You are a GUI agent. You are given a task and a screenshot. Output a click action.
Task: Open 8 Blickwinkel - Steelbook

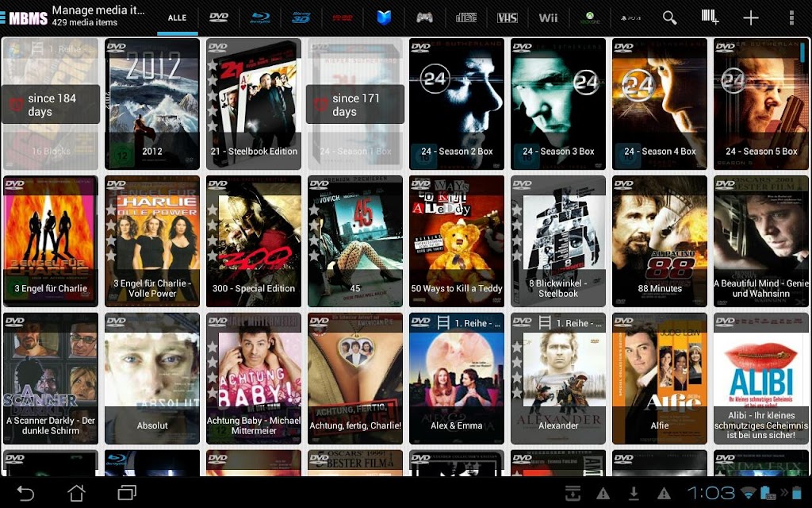[558, 241]
